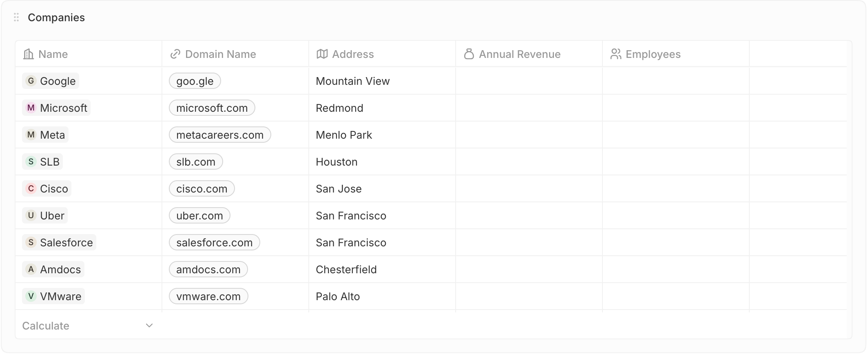Open the Annual Revenue column header menu

pyautogui.click(x=529, y=54)
